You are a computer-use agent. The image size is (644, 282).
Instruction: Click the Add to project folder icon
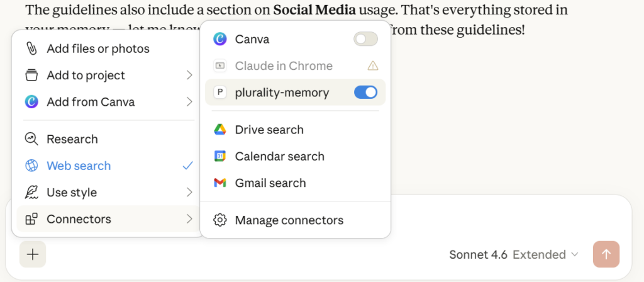31,76
